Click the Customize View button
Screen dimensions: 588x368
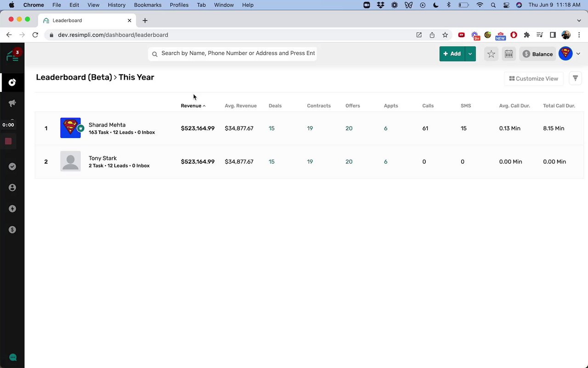534,79
